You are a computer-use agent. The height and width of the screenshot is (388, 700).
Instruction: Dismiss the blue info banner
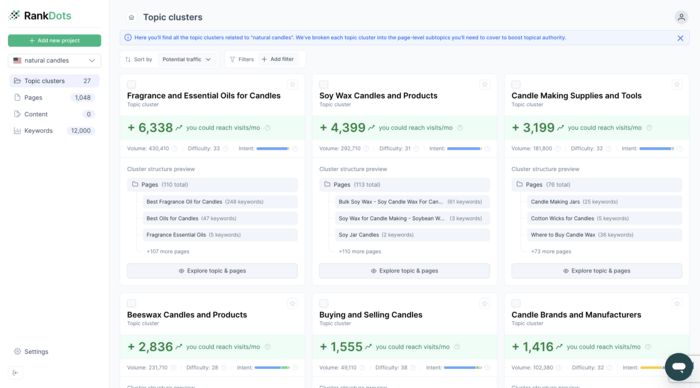click(x=680, y=38)
